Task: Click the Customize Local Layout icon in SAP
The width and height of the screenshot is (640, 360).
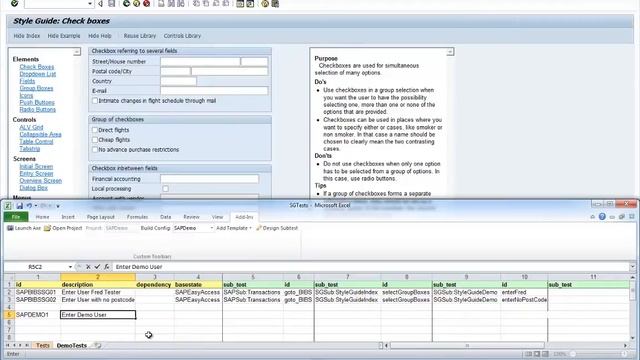Action: 276,4
